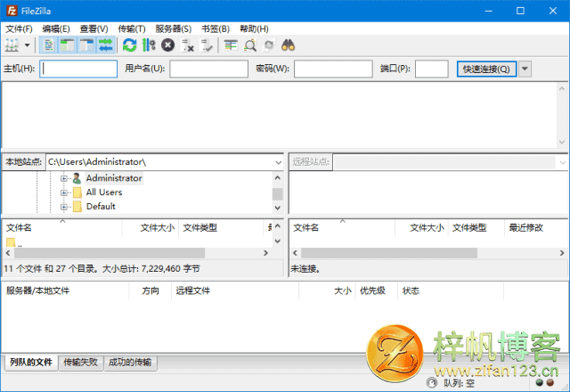
Task: Open the 书签(B) menu
Action: (216, 29)
